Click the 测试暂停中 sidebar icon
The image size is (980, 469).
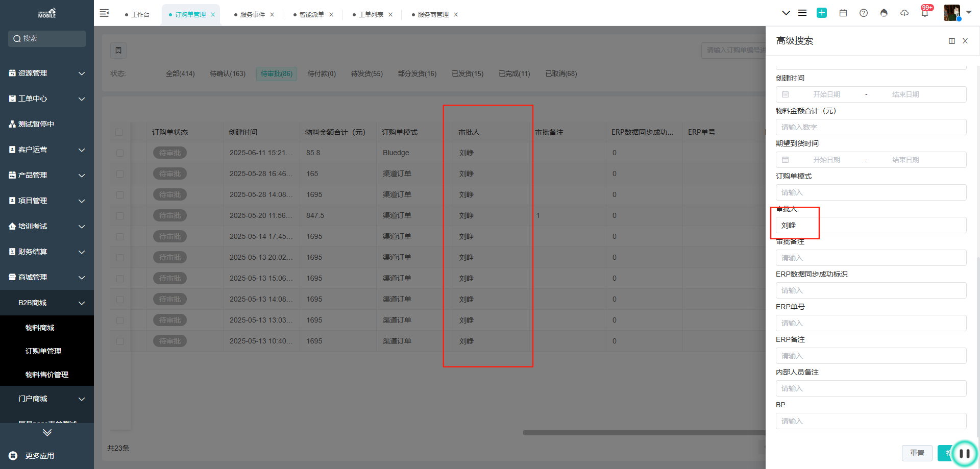[12, 124]
